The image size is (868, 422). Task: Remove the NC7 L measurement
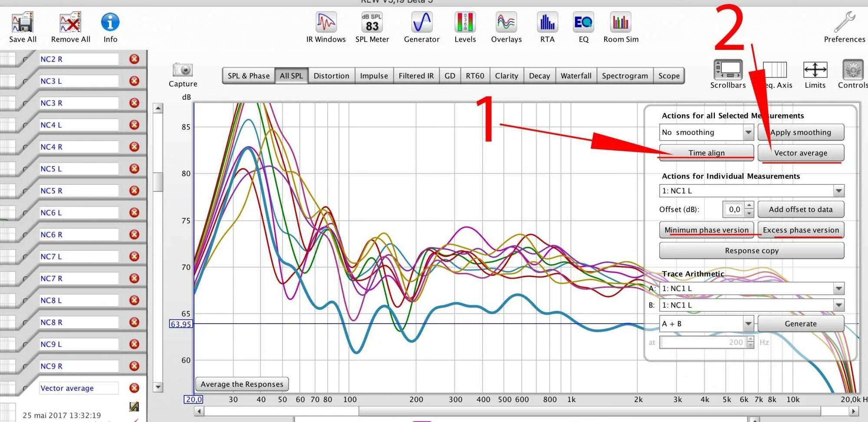[135, 256]
